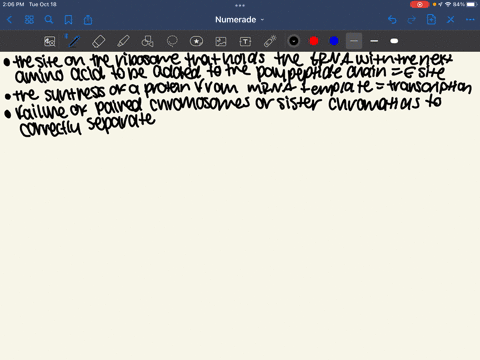Add a new page

coord(431,20)
